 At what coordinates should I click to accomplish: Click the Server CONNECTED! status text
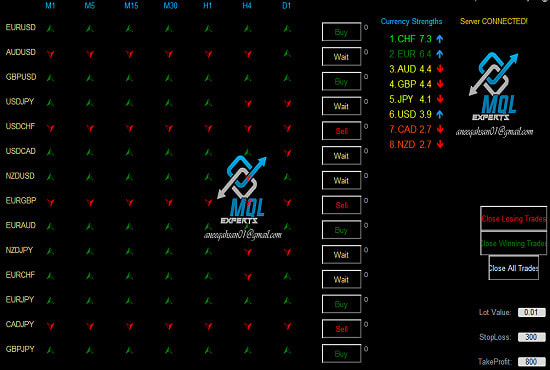point(494,21)
